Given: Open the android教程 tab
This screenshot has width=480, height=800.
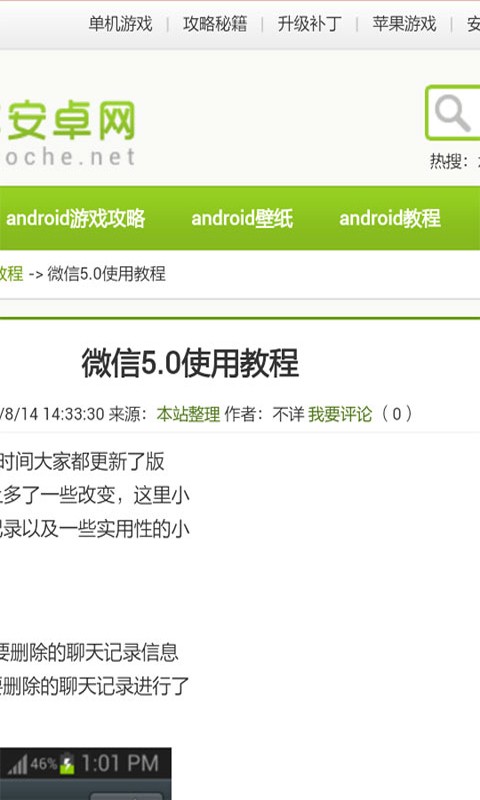Looking at the screenshot, I should tap(390, 218).
